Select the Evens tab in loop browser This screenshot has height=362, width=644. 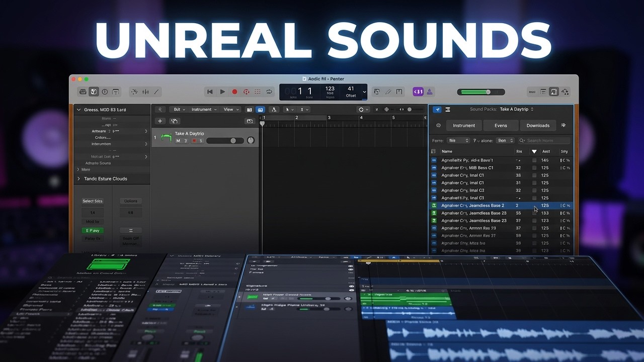tap(501, 125)
